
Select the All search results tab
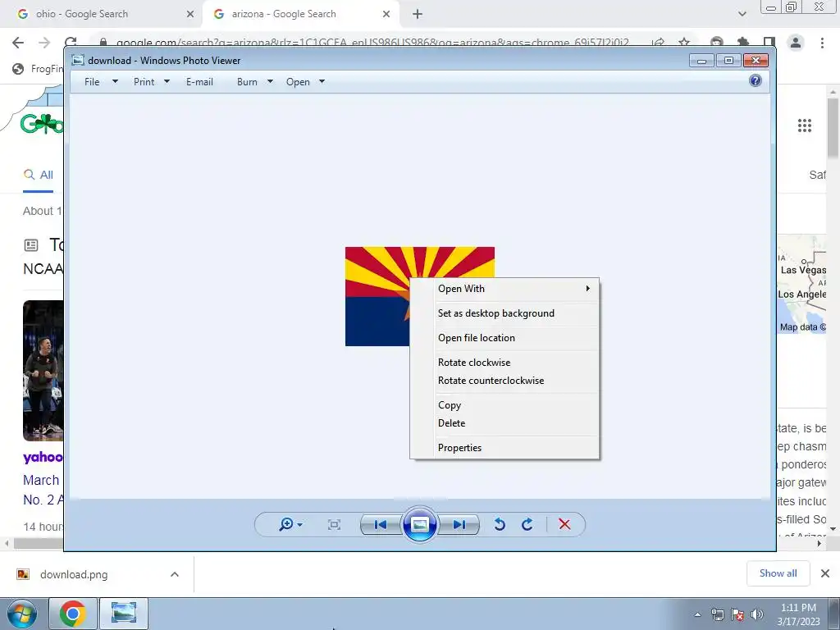pos(38,175)
